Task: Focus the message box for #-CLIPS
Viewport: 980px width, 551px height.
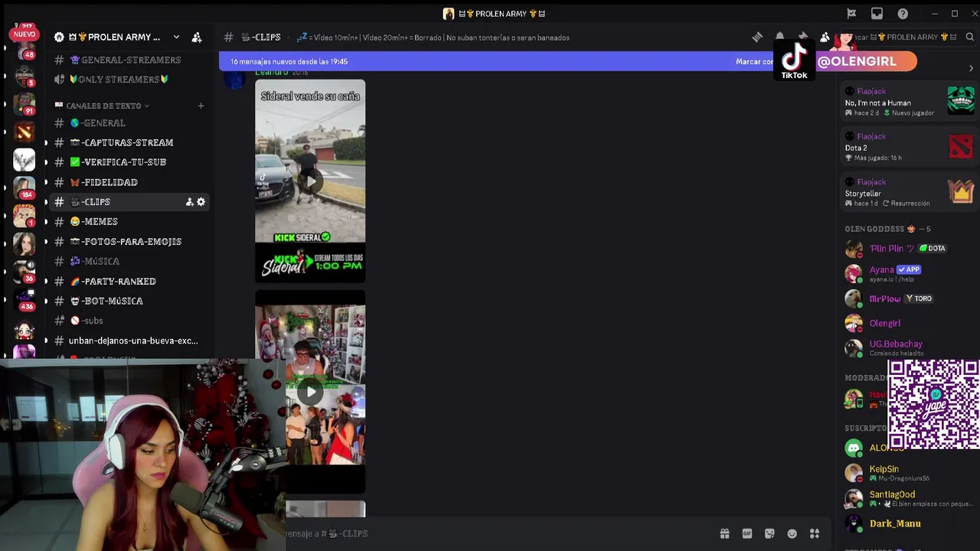Action: (498, 533)
